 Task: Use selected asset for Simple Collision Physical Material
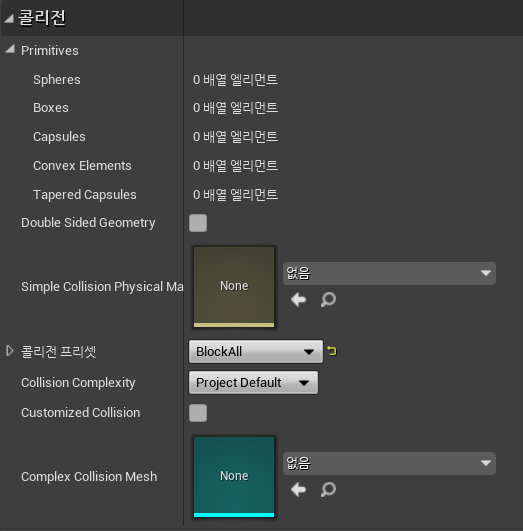(298, 300)
